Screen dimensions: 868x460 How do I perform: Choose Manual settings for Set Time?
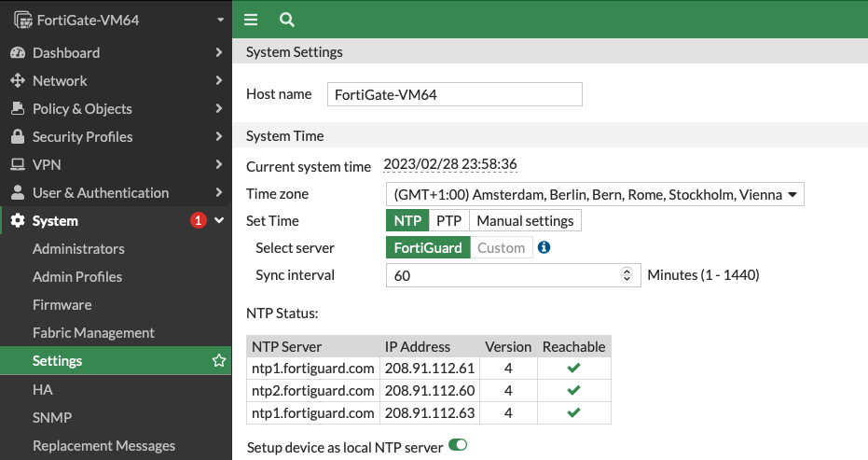(525, 221)
